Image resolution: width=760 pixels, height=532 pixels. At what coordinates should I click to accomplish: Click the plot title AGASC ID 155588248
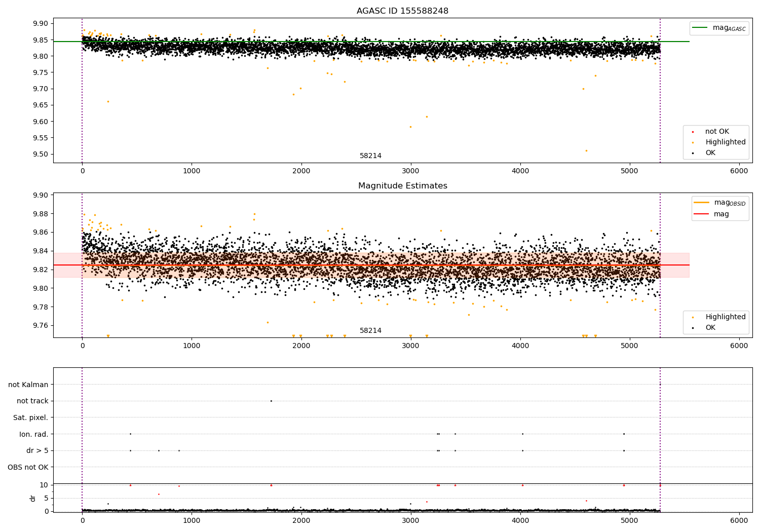pyautogui.click(x=402, y=11)
